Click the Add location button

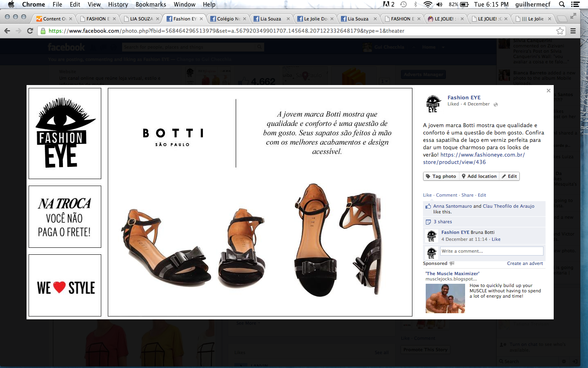tap(479, 176)
